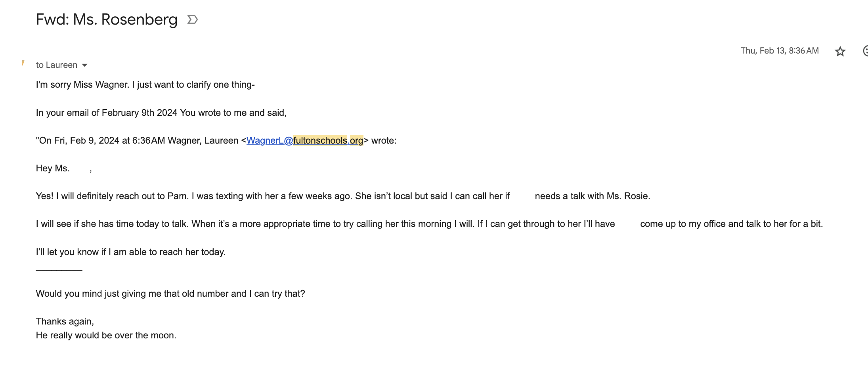Click the sender avatar at left edge
The image size is (868, 384).
pos(23,63)
